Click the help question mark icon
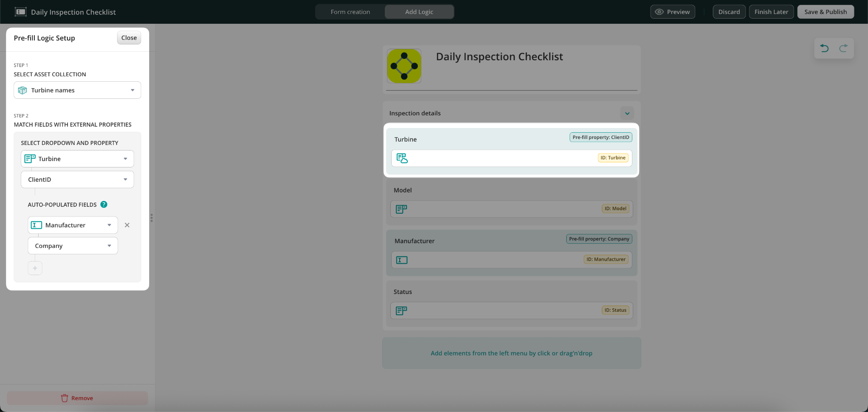 (x=104, y=205)
